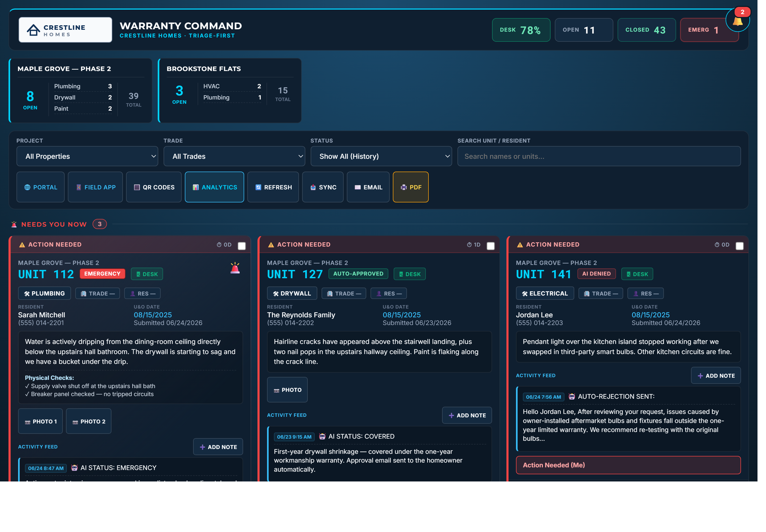Open Action Needed (Me) selector on Unit 141
The height and width of the screenshot is (532, 766).
click(628, 465)
